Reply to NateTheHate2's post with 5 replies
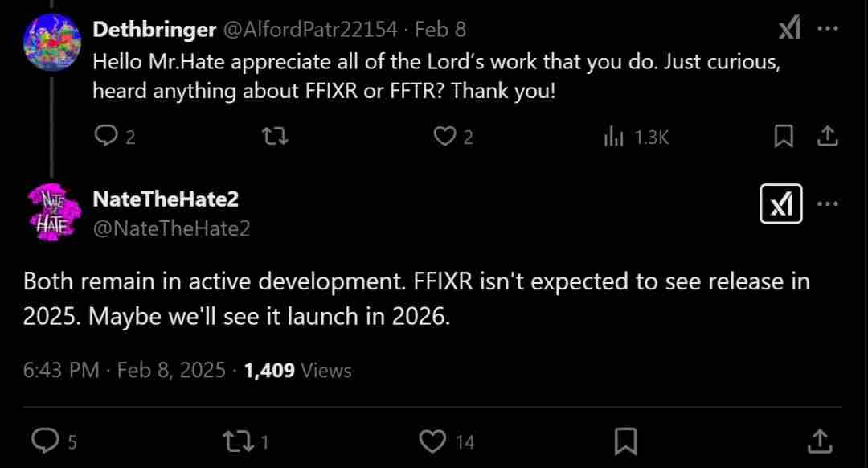868x468 pixels. point(54,441)
